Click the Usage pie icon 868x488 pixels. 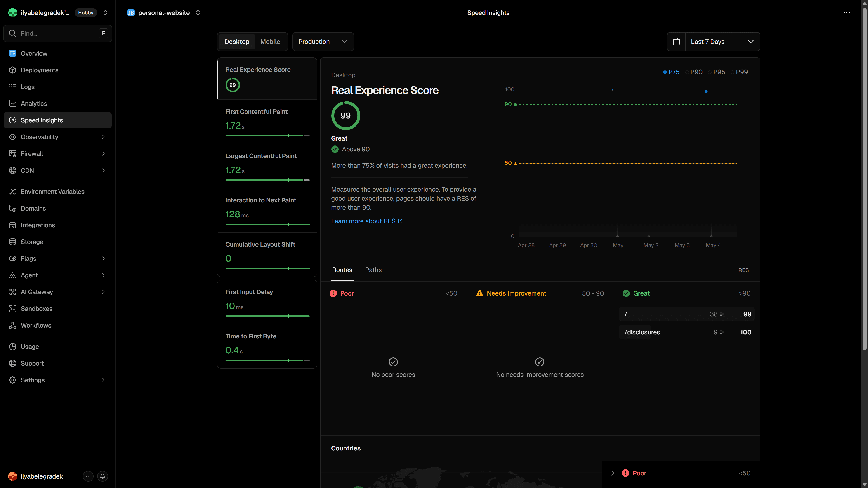coord(12,347)
